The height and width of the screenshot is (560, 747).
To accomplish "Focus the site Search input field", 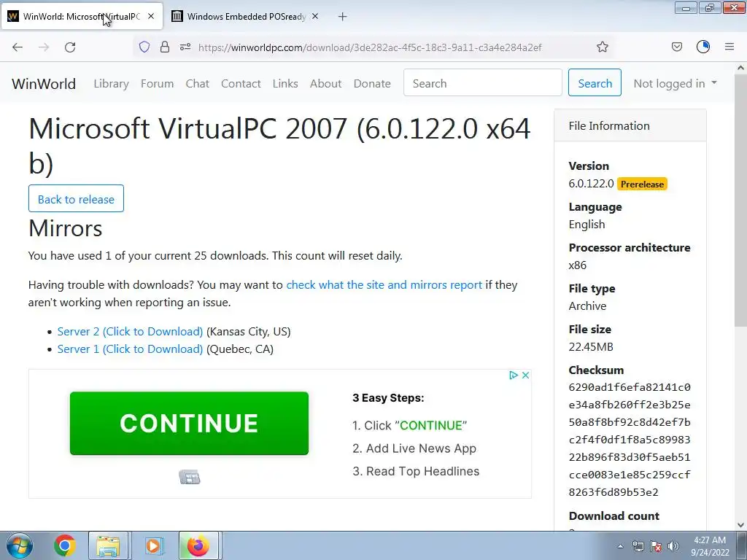I will (x=483, y=82).
